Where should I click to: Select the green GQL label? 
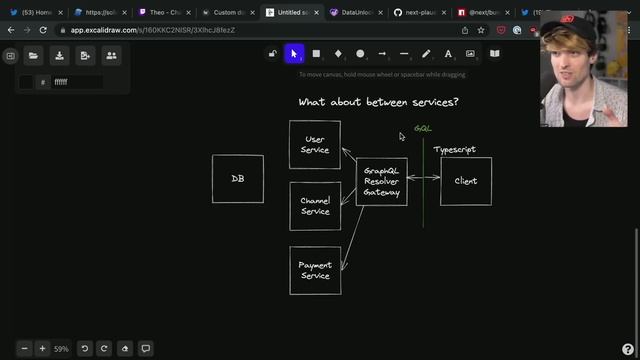coord(423,129)
